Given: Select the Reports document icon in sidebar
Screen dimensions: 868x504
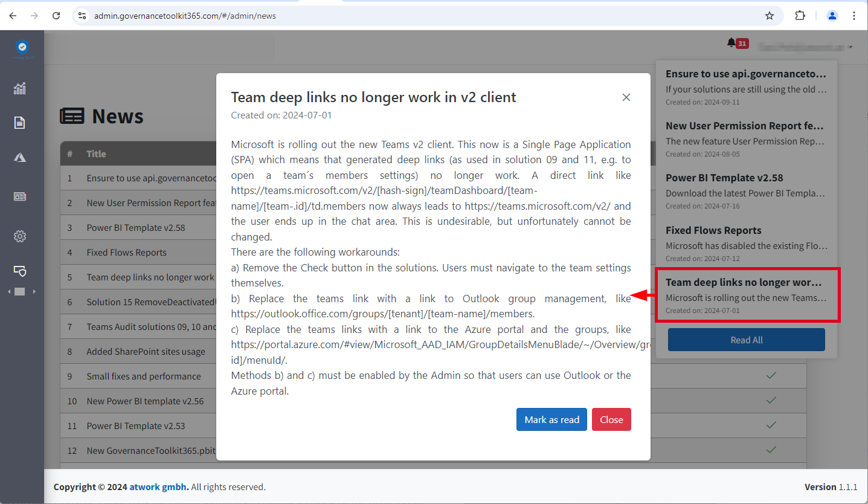Looking at the screenshot, I should 20,122.
